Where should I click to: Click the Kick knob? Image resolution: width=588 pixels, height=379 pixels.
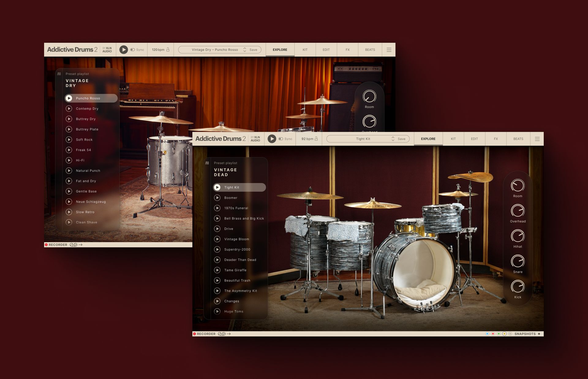click(518, 287)
